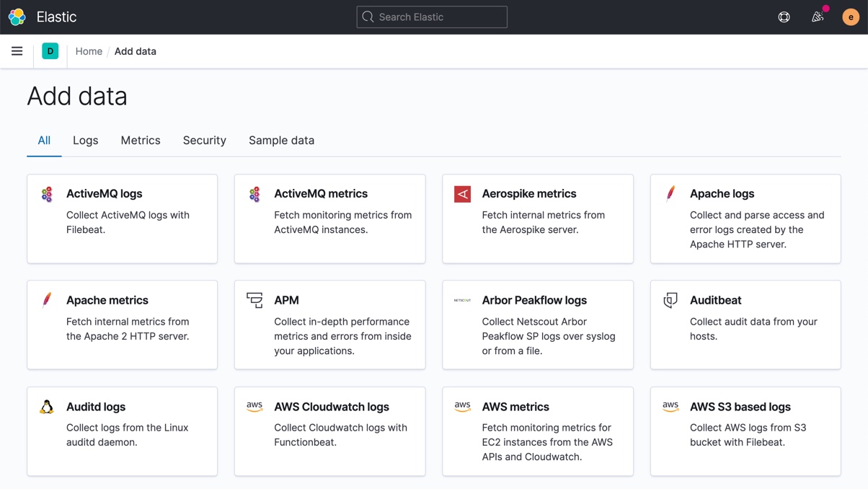Select the All tab
868x489 pixels.
click(x=44, y=141)
